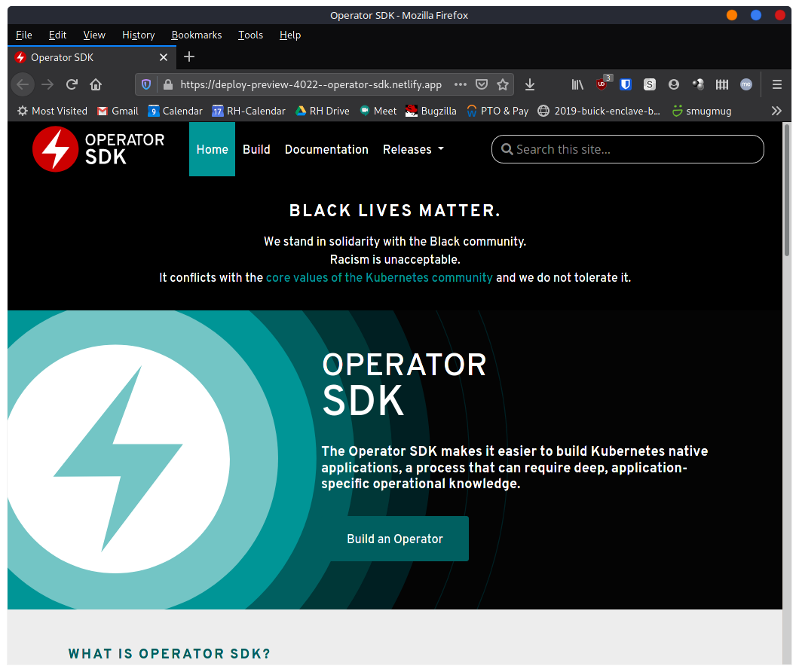
Task: Open the View menu
Action: (94, 35)
